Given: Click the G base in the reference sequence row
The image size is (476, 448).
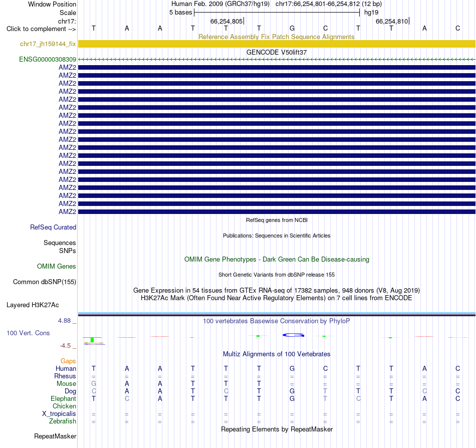Looking at the screenshot, I should pos(292,28).
